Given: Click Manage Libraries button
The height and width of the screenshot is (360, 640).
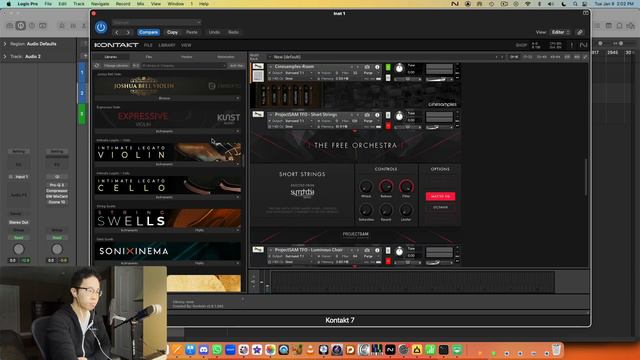Looking at the screenshot, I should (116, 66).
